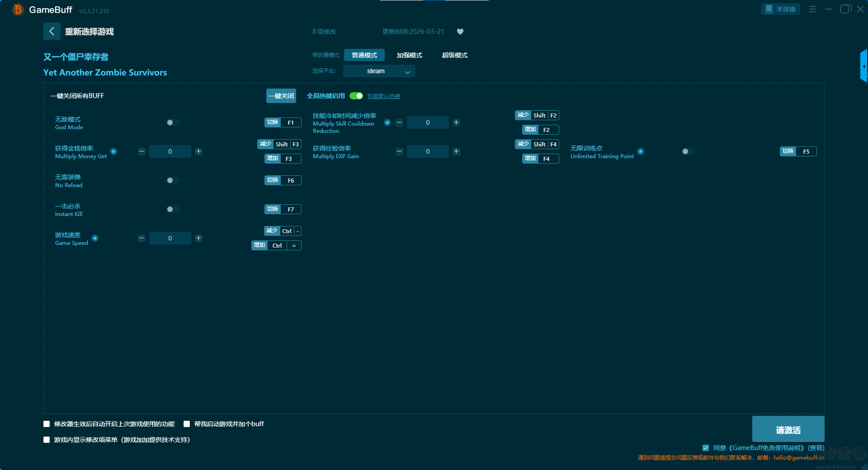Click the star icon beside Game Speed
This screenshot has height=470, width=868.
95,238
